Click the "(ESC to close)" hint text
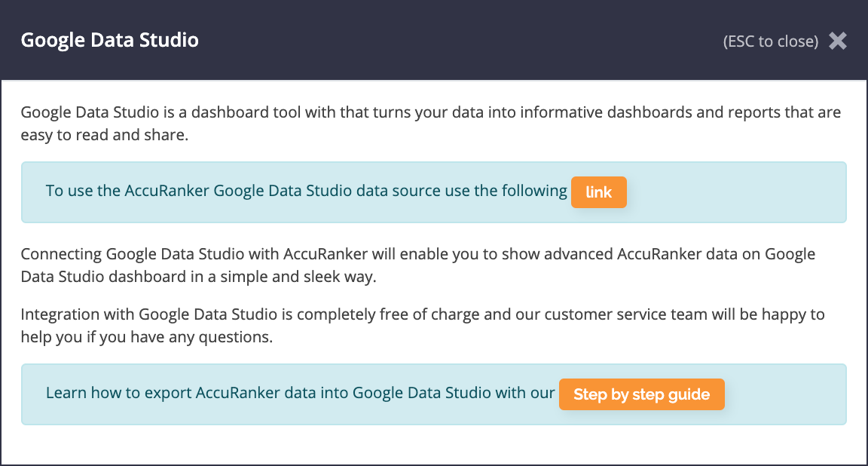The height and width of the screenshot is (466, 868). [x=770, y=41]
